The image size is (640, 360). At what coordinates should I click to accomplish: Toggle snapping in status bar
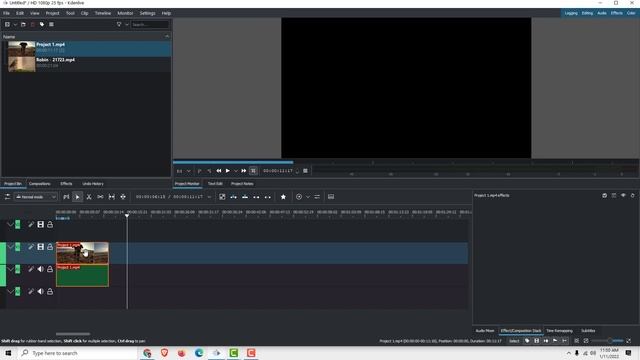(x=564, y=340)
